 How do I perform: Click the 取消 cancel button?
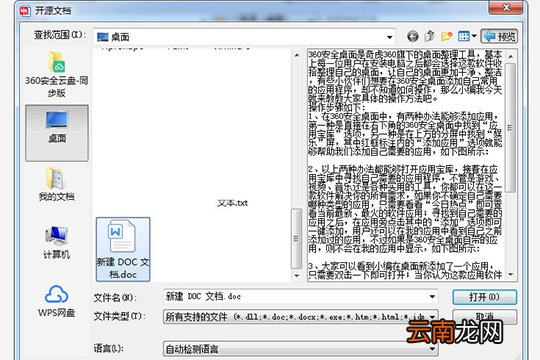point(485,316)
